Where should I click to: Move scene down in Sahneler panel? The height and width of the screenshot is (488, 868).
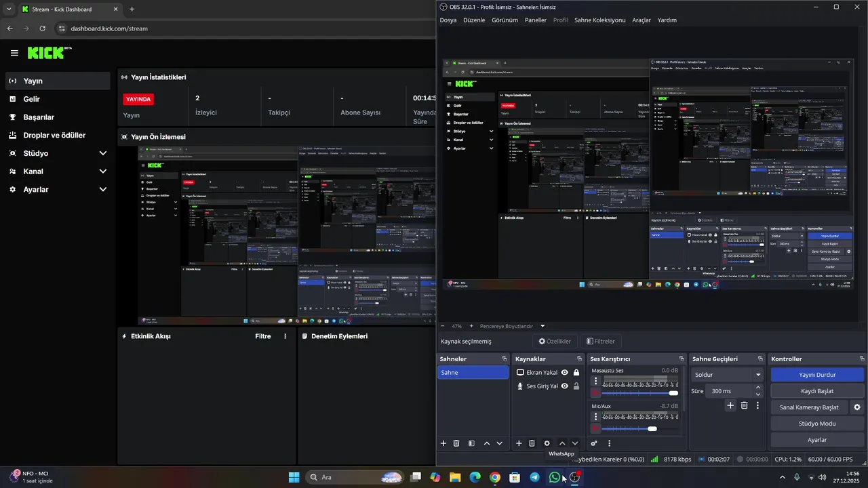coord(500,443)
